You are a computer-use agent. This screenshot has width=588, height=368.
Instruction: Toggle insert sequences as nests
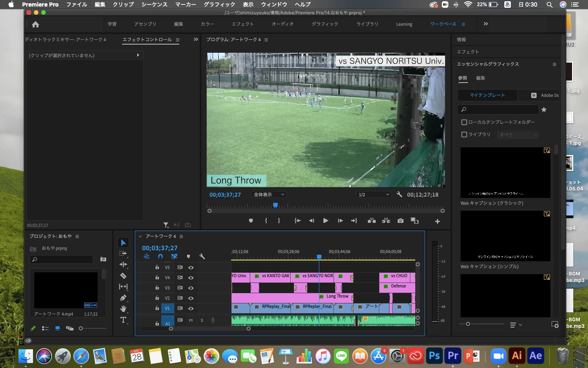(147, 256)
